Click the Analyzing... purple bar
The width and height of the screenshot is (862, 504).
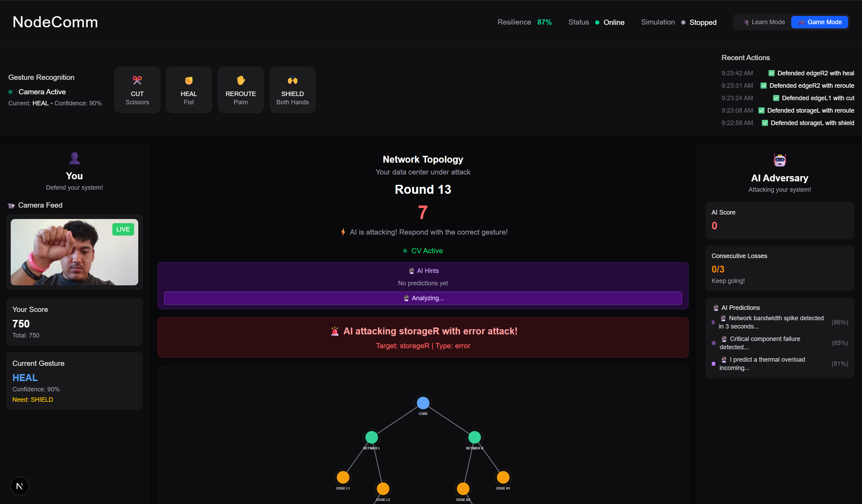423,298
